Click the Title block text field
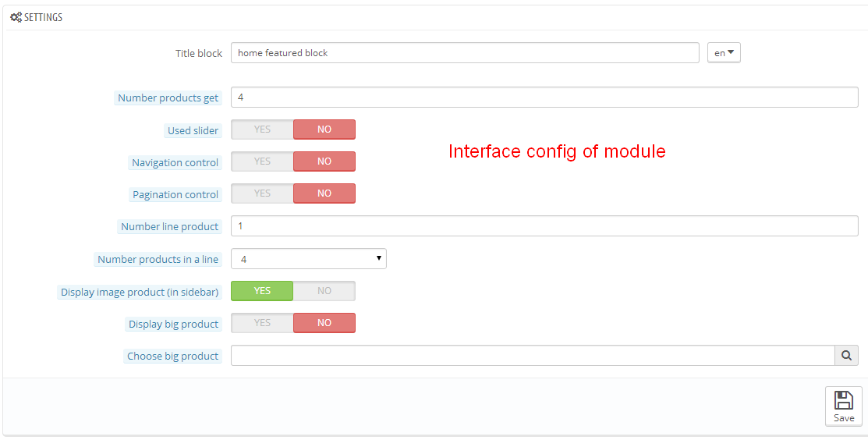Viewport: 868px width, 440px height. pos(465,53)
